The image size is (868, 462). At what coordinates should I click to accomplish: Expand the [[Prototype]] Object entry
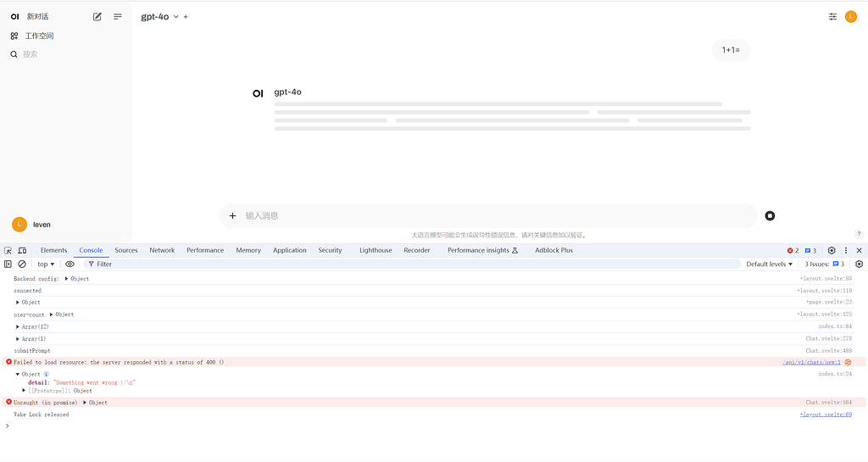24,391
